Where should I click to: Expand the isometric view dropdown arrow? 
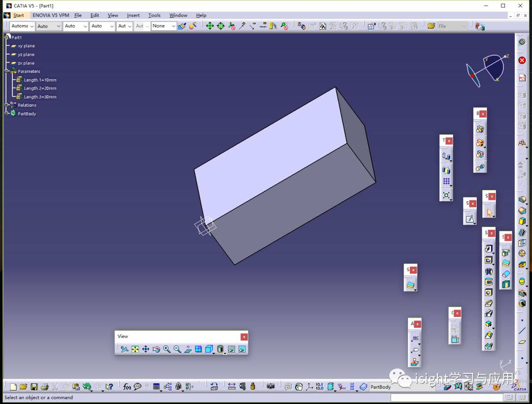pyautogui.click(x=213, y=353)
